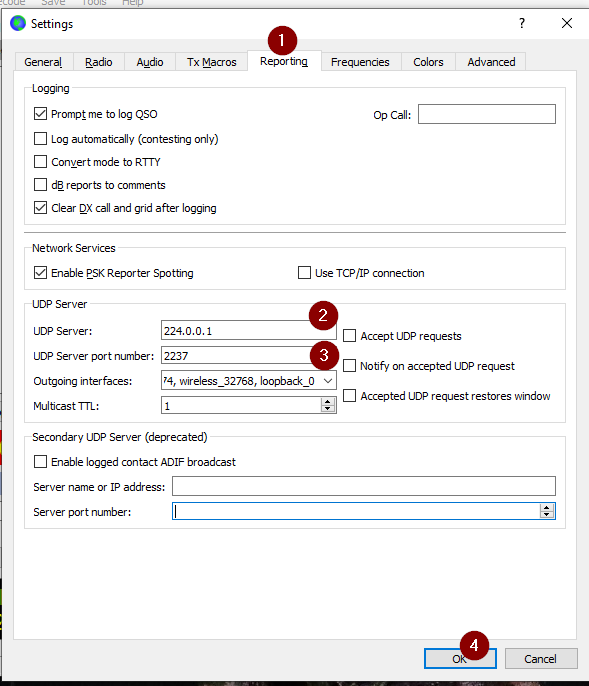Click the Op Call input field
This screenshot has height=686, width=589.
487,114
